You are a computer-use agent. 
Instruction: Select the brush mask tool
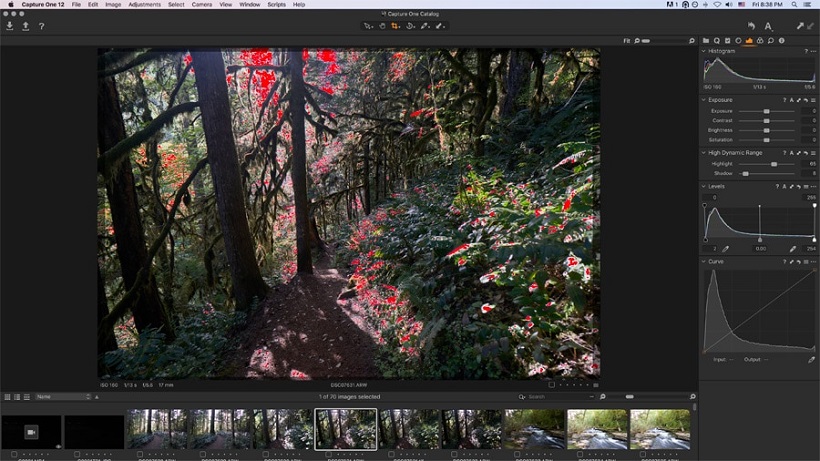pyautogui.click(x=440, y=26)
